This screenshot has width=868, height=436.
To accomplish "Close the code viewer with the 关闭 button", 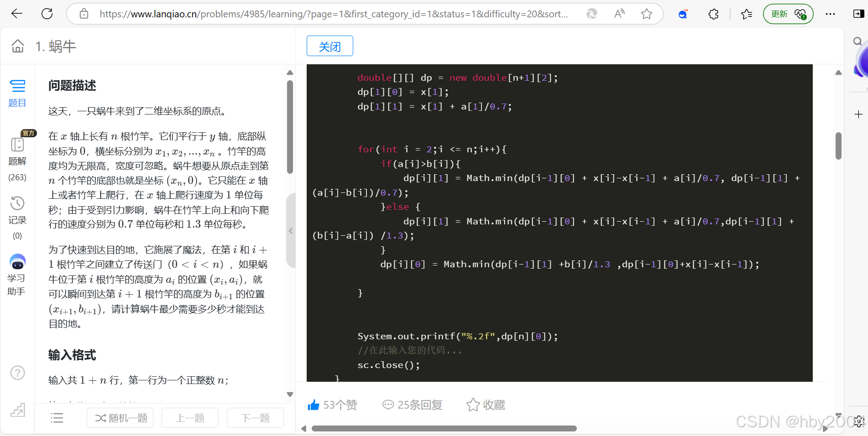I will coord(329,46).
